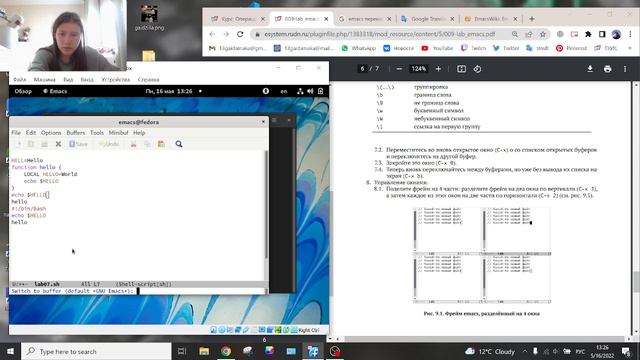The height and width of the screenshot is (360, 640).
Task: Click Обзор activities button in Fedora top bar
Action: coord(23,91)
